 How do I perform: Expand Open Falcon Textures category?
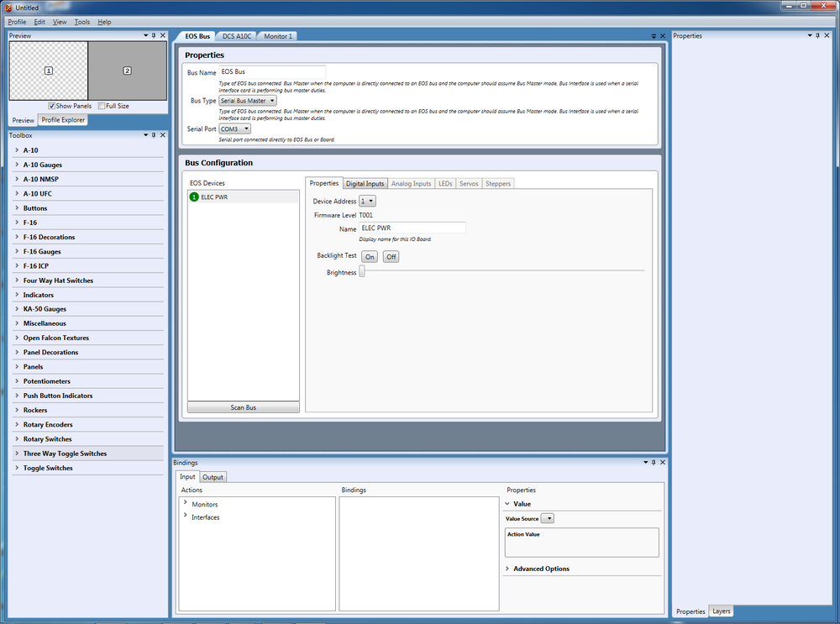pyautogui.click(x=17, y=338)
